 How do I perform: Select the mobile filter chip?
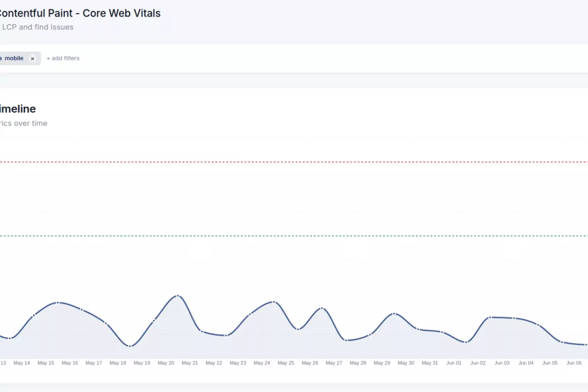click(15, 58)
